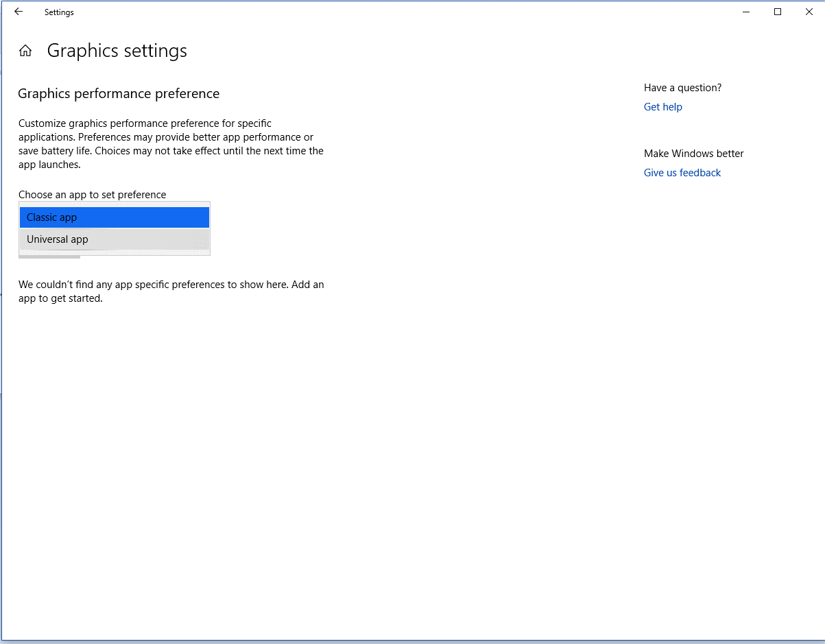Click the Graphics performance preference heading

119,94
